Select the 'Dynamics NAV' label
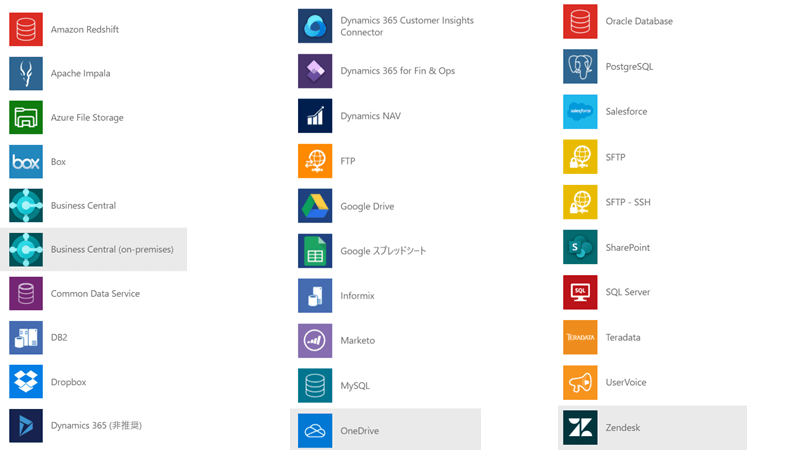800x450 pixels. pyautogui.click(x=371, y=116)
